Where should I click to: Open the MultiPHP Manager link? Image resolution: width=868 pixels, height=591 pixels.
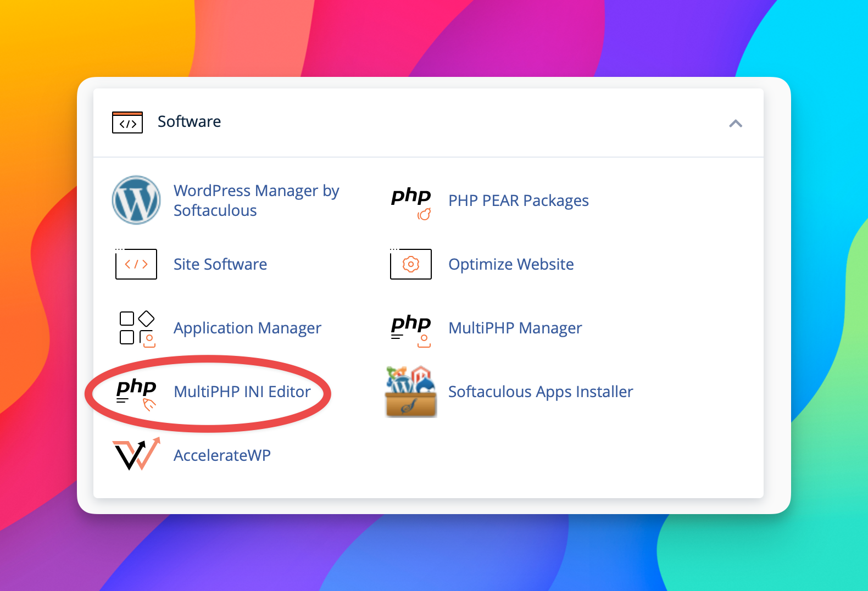tap(515, 328)
